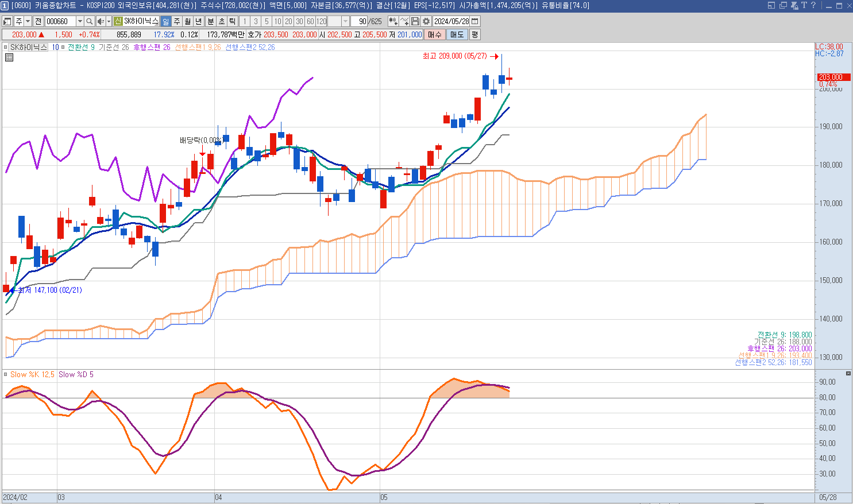Select the 틱 tick chart period
Image resolution: width=853 pixels, height=504 pixels.
233,21
